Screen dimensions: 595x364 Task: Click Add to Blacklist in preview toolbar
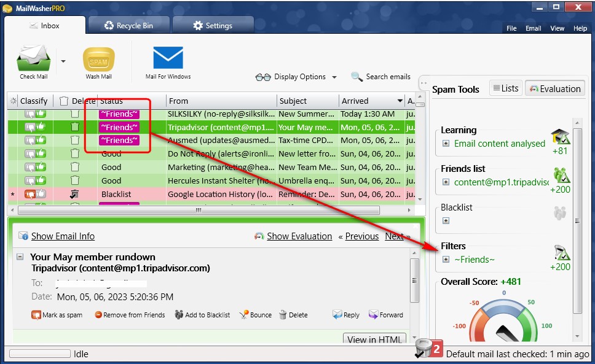tap(202, 315)
